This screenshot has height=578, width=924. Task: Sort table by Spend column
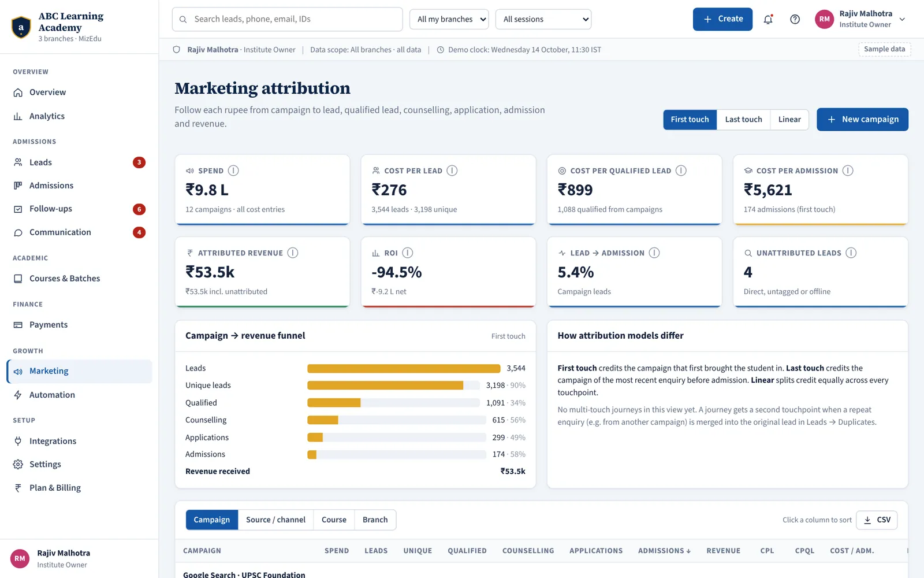click(x=337, y=551)
